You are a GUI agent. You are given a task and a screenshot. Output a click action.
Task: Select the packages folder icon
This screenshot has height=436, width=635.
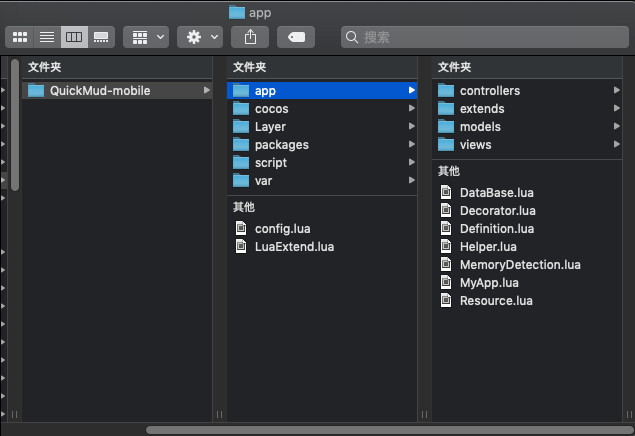point(240,145)
